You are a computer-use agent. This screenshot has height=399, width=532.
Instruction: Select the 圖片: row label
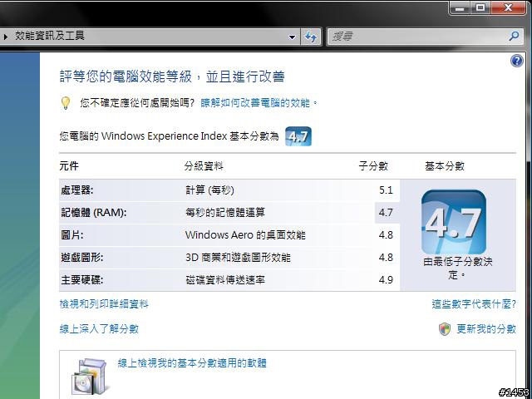click(x=72, y=234)
